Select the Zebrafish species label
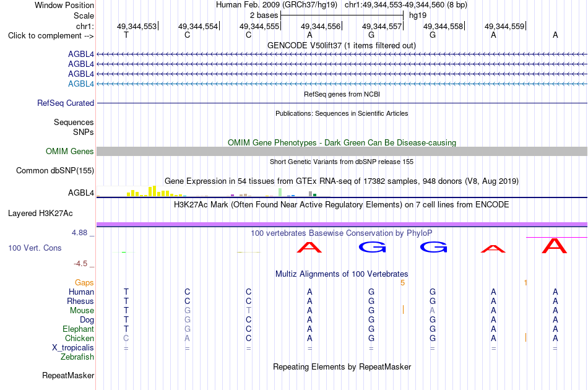 point(77,357)
